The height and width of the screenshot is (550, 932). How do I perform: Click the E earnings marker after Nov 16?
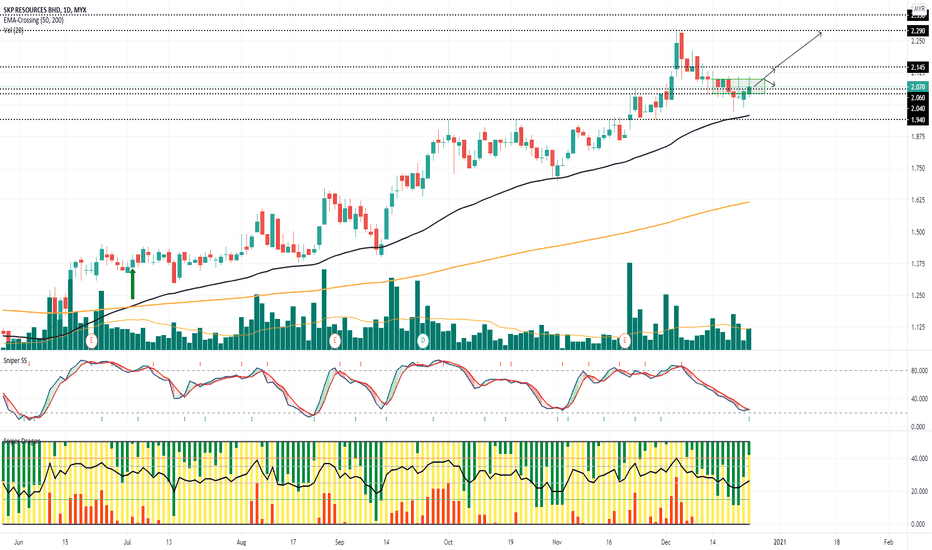click(x=625, y=341)
